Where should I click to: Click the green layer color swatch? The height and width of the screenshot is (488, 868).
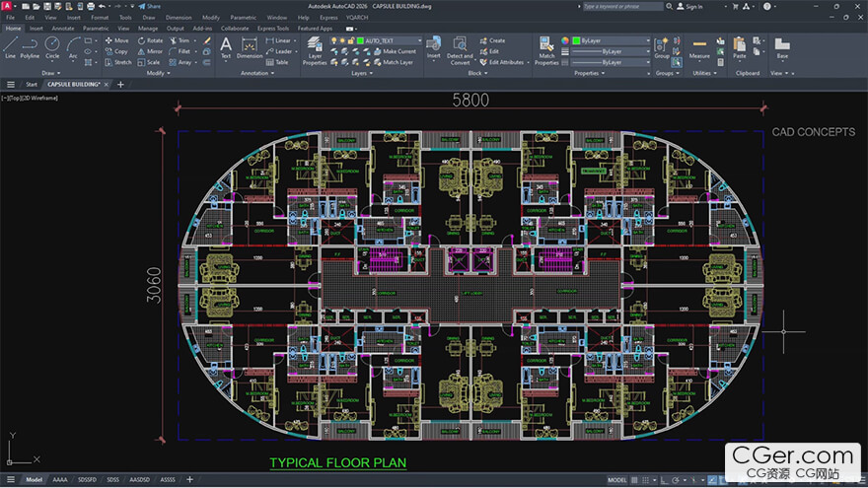coord(360,40)
